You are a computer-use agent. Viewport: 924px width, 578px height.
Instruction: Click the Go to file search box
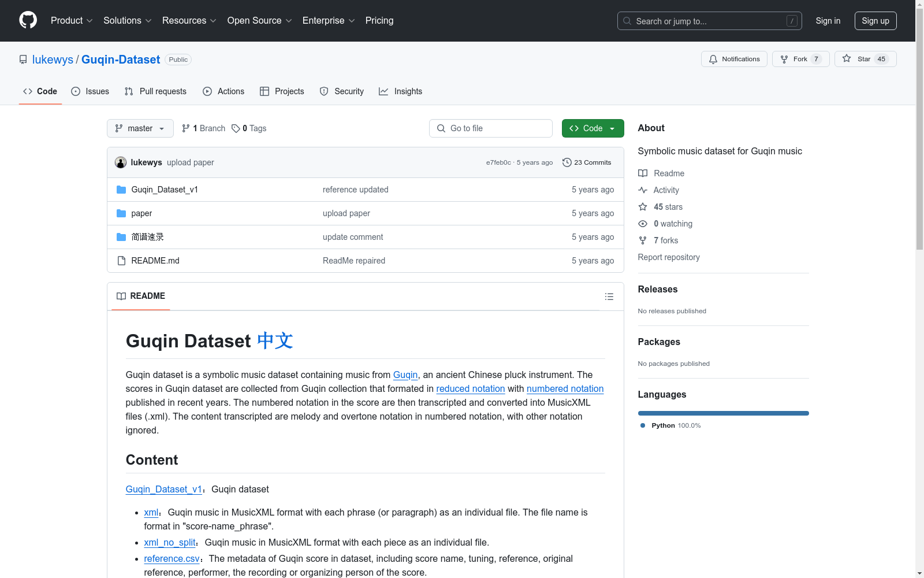click(x=491, y=128)
